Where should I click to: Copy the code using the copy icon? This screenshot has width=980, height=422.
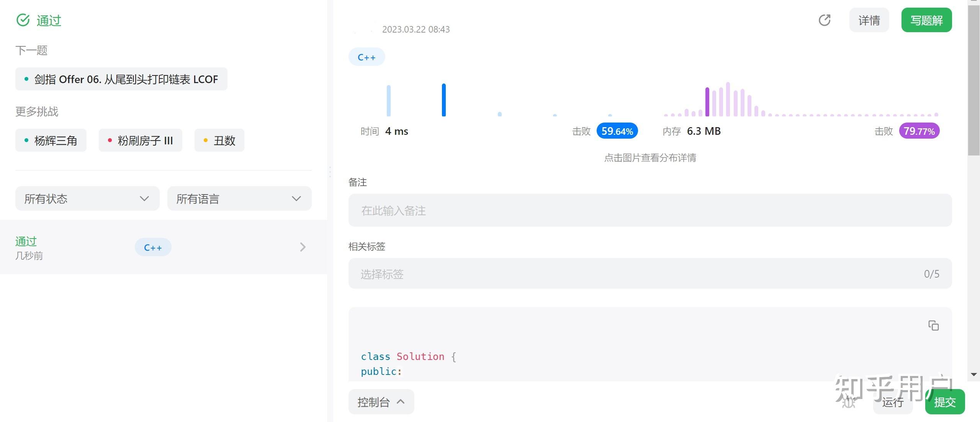point(933,325)
